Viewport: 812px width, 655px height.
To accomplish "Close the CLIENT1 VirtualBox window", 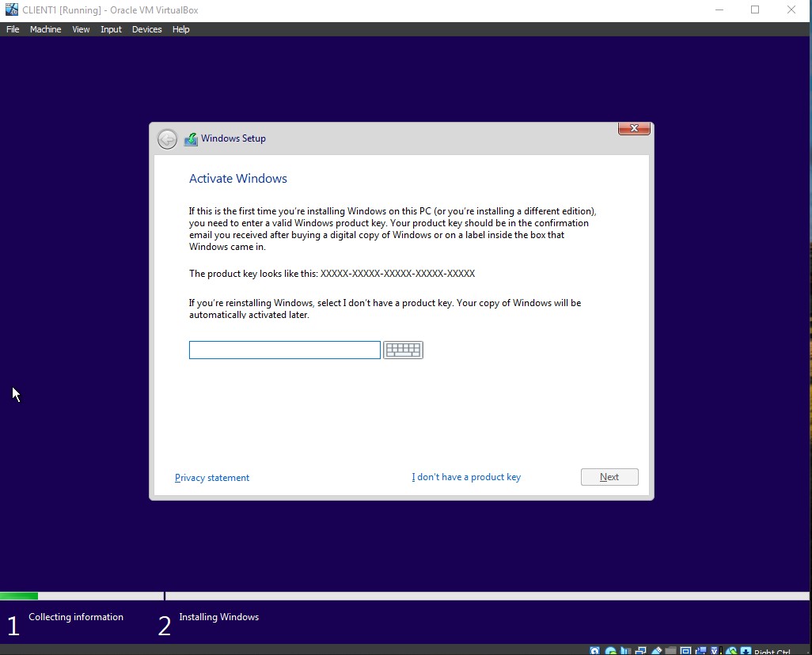I will point(791,9).
